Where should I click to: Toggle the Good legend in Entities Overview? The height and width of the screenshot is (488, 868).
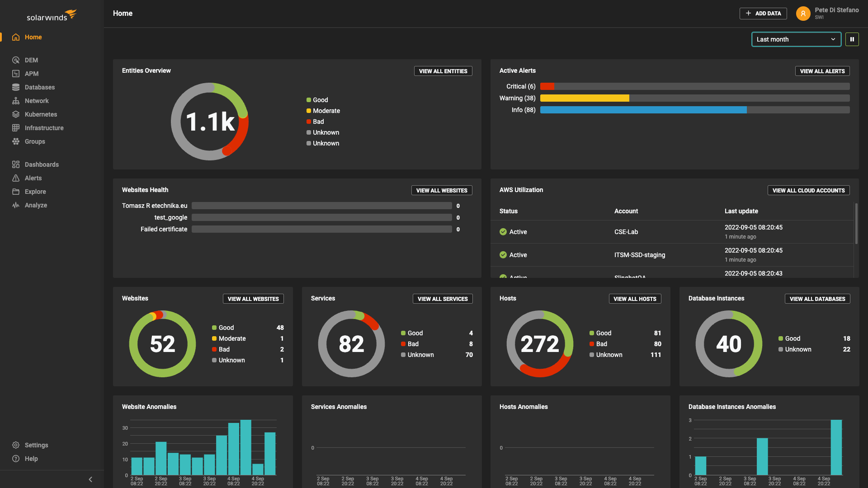317,100
